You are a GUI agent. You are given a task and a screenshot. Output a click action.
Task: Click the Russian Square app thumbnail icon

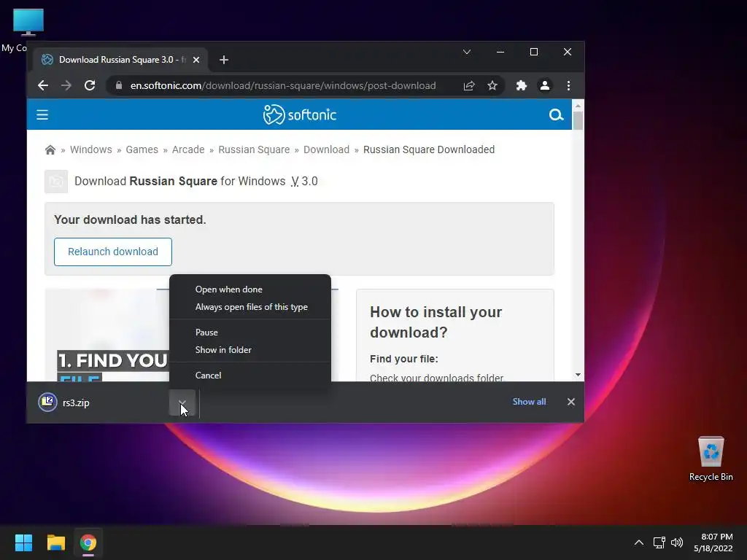pos(56,182)
